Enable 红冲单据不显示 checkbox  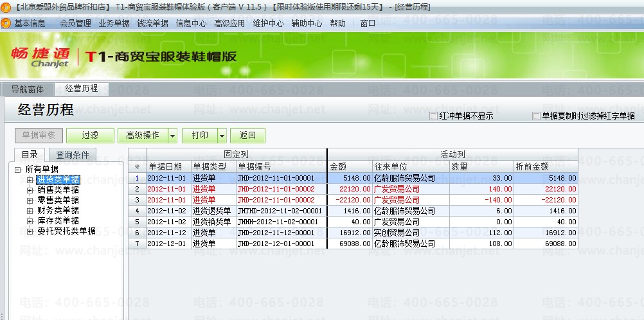click(433, 116)
